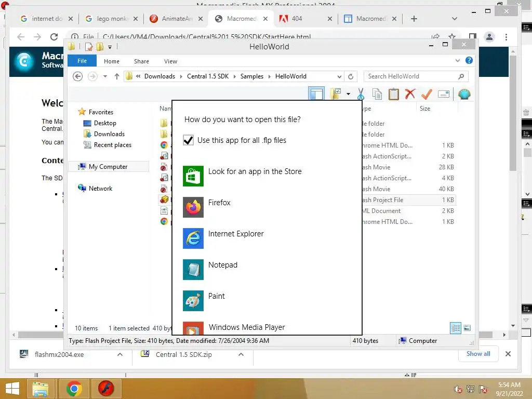Open a new Chrome tab

pyautogui.click(x=414, y=19)
